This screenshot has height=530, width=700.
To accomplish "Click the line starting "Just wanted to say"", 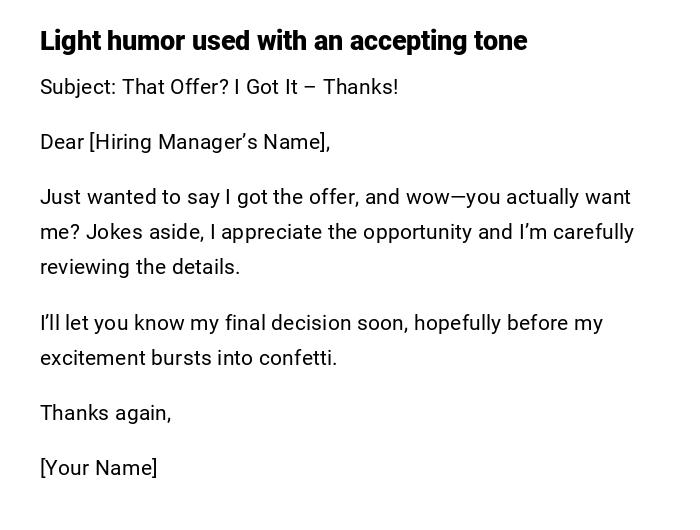I will tap(335, 197).
